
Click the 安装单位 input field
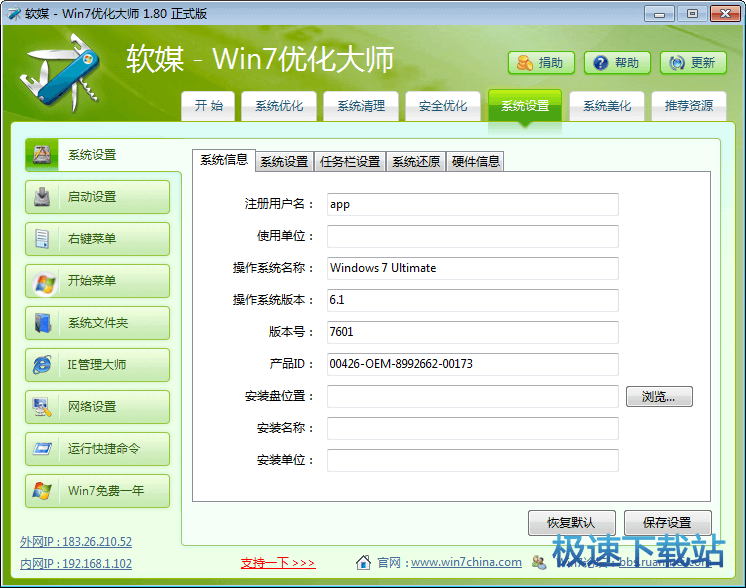pos(472,460)
